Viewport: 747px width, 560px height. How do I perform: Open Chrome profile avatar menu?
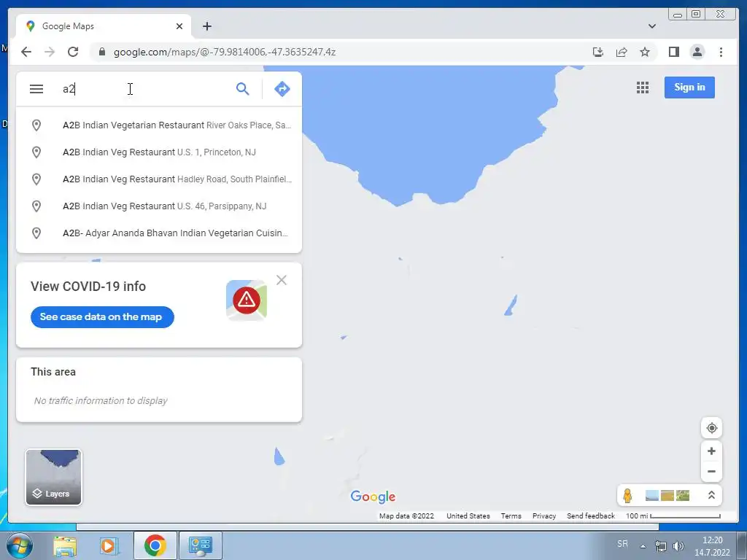tap(697, 52)
